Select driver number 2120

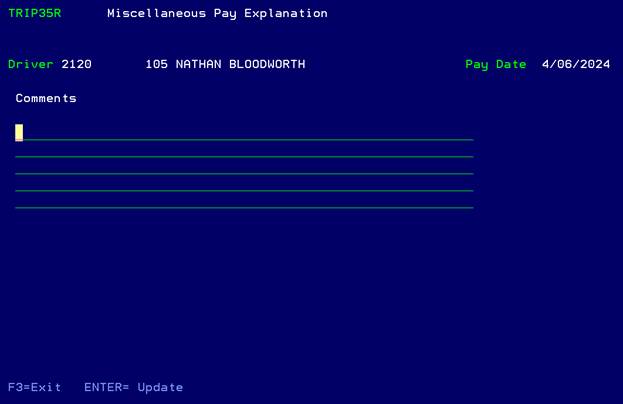coord(76,64)
